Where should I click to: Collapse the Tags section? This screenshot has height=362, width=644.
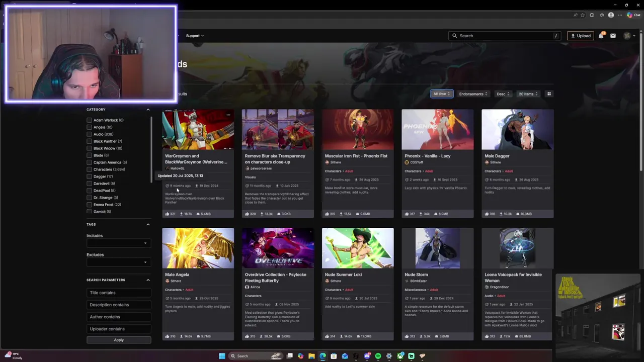tap(148, 224)
